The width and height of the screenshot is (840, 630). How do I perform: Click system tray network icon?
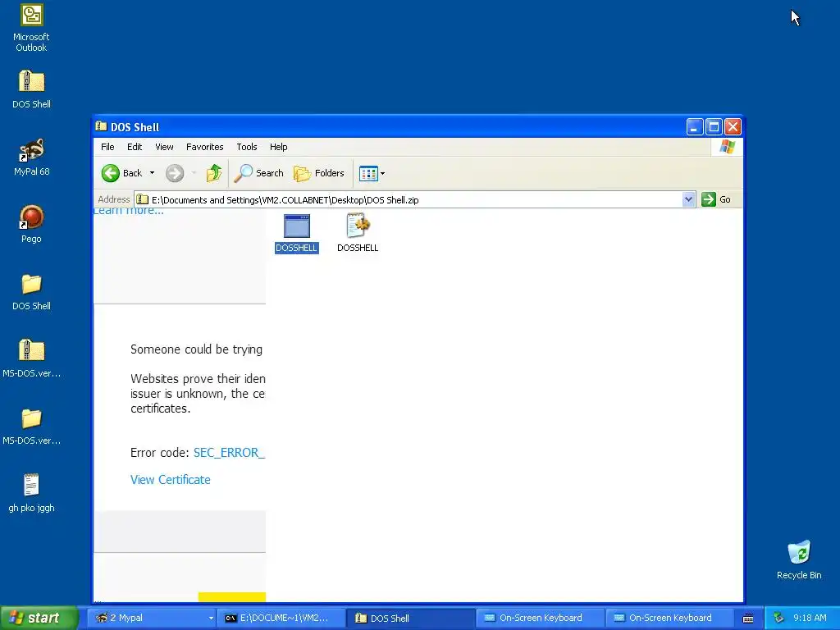click(778, 618)
